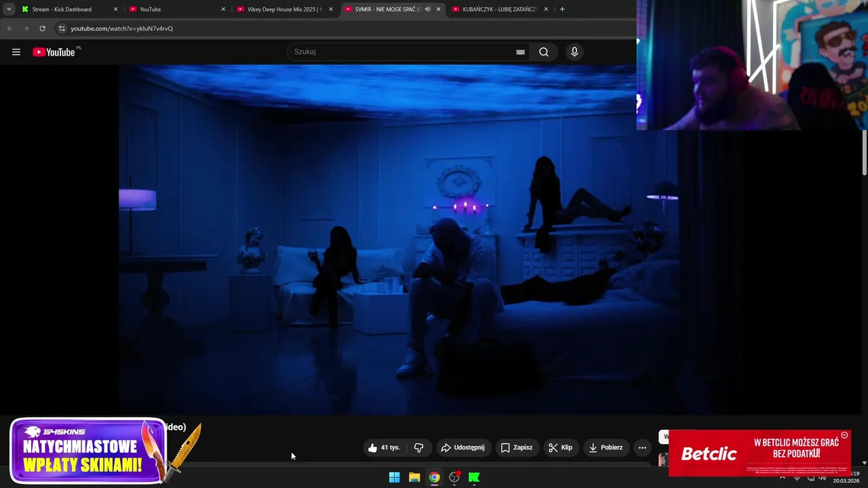Click the taskbar date 20.03.2026
This screenshot has height=488, width=868.
pos(846,481)
